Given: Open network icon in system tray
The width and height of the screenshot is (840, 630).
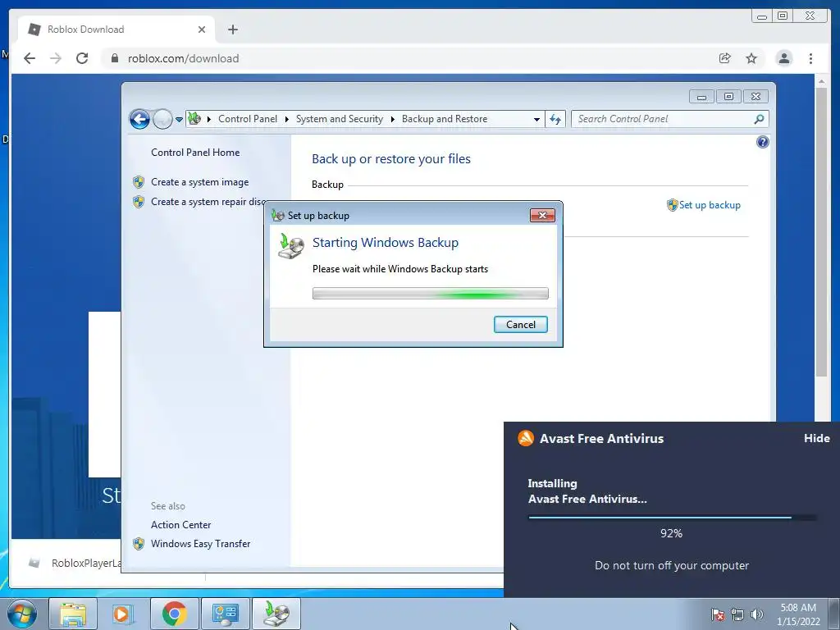Looking at the screenshot, I should pos(737,614).
